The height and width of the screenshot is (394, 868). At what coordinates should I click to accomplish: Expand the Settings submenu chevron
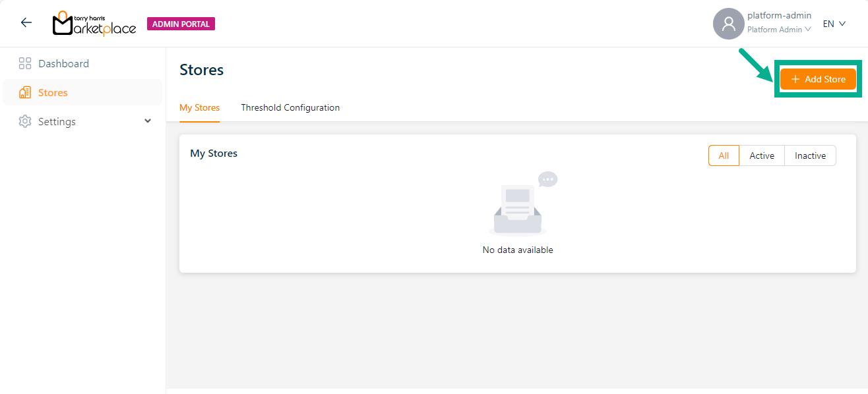coord(148,121)
